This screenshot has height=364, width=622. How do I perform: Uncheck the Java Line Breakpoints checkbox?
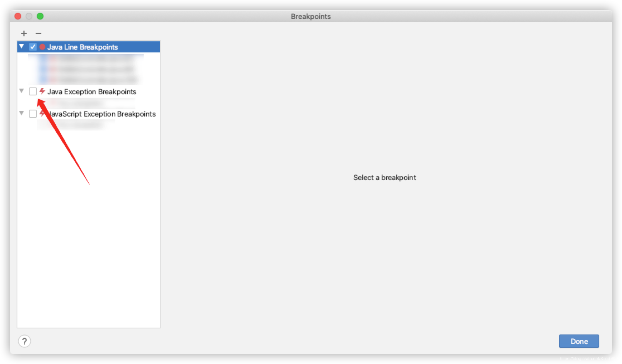coord(33,47)
